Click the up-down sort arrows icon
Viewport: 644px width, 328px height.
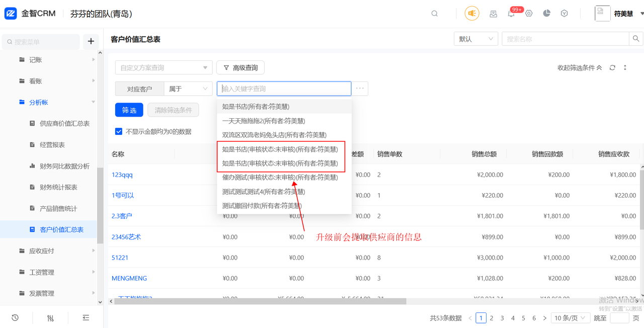click(625, 67)
